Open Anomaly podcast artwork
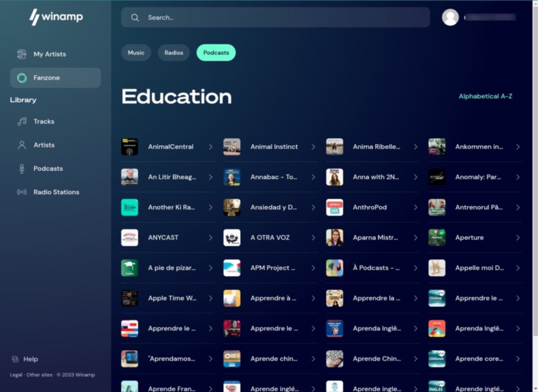Screen dimensions: 538x392 [x=437, y=177]
